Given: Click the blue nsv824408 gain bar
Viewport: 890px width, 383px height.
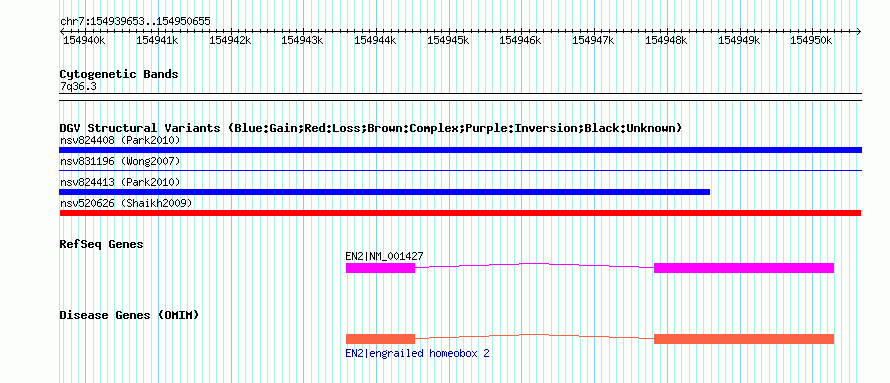Looking at the screenshot, I should tap(460, 150).
